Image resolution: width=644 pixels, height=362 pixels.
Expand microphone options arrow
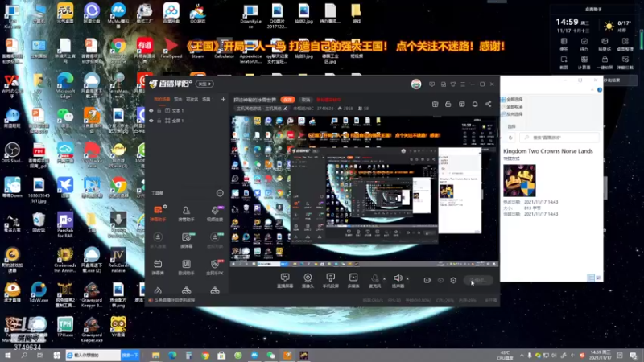pos(385,279)
